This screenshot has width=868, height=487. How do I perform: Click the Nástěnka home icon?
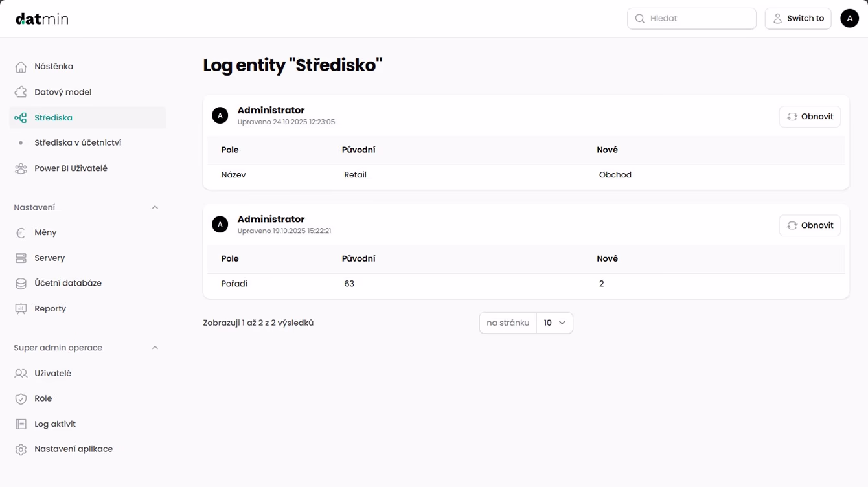click(21, 67)
